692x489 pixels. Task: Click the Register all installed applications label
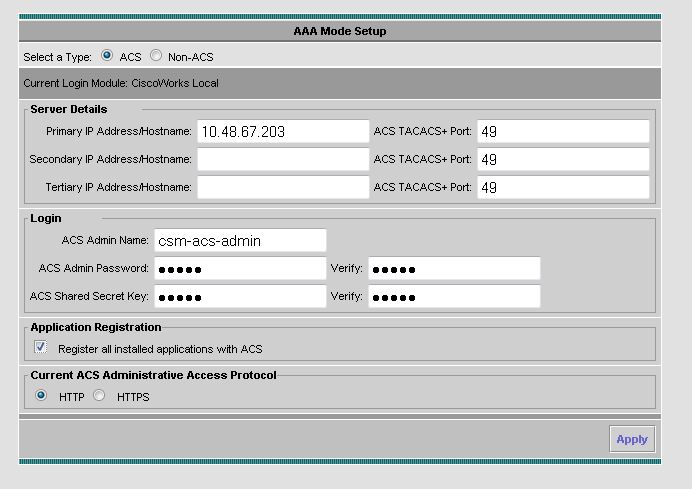point(160,349)
